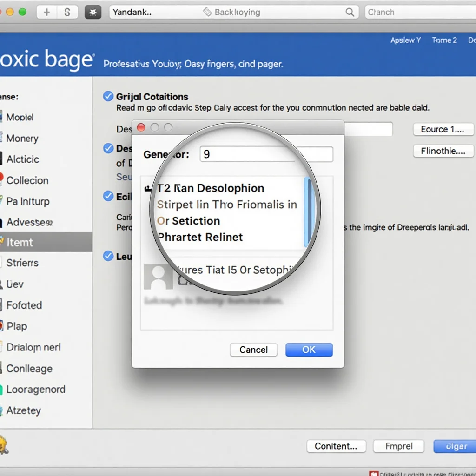Click the Conitent... button at bottom

click(336, 446)
